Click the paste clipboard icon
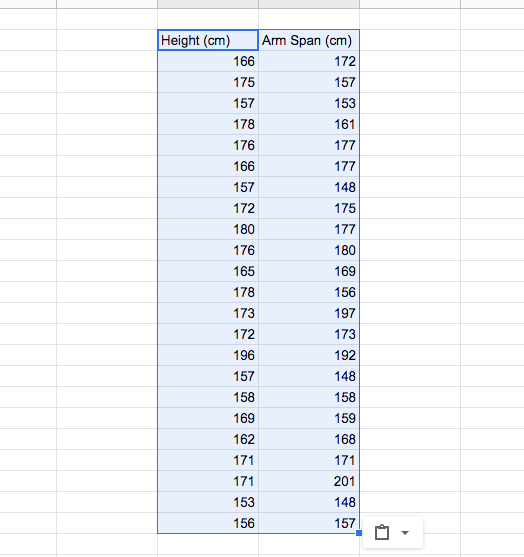 coord(382,532)
